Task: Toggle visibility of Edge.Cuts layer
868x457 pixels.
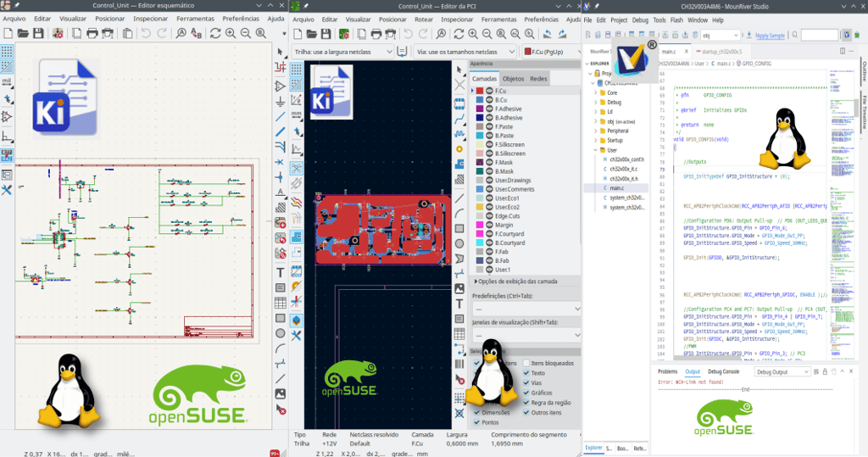Action: coord(489,216)
